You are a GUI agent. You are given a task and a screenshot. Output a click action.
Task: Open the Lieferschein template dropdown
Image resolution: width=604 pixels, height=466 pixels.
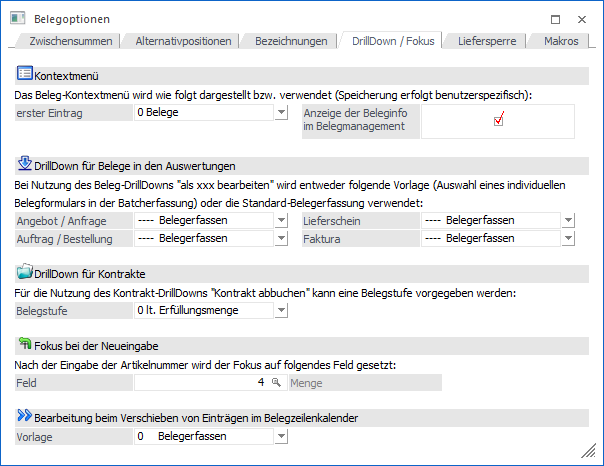(x=568, y=221)
